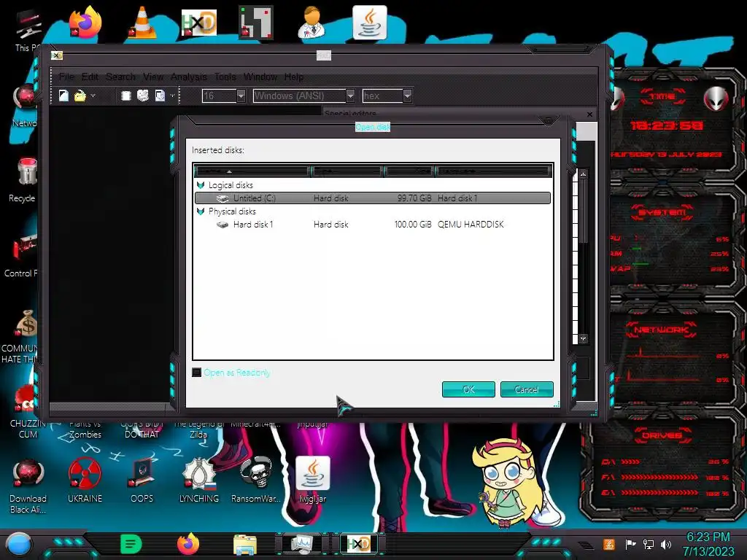Click the Java tray icon
This screenshot has width=747, height=560.
pos(608,544)
